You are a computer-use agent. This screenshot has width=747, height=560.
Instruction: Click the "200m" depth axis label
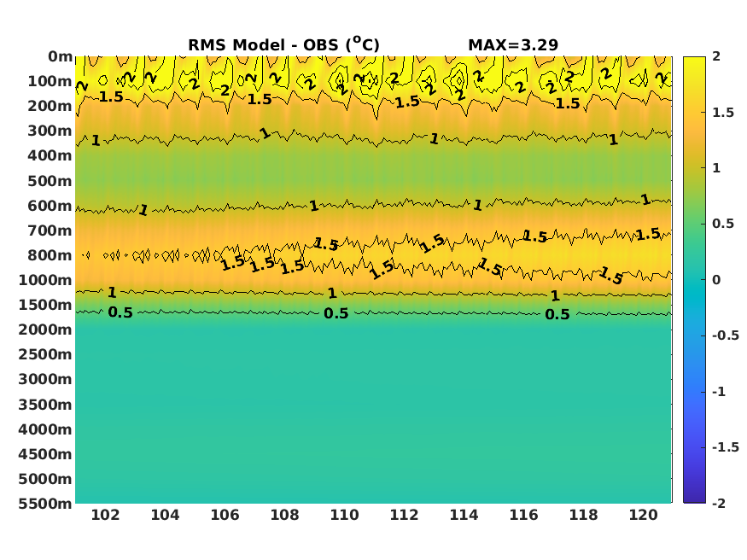(x=50, y=106)
